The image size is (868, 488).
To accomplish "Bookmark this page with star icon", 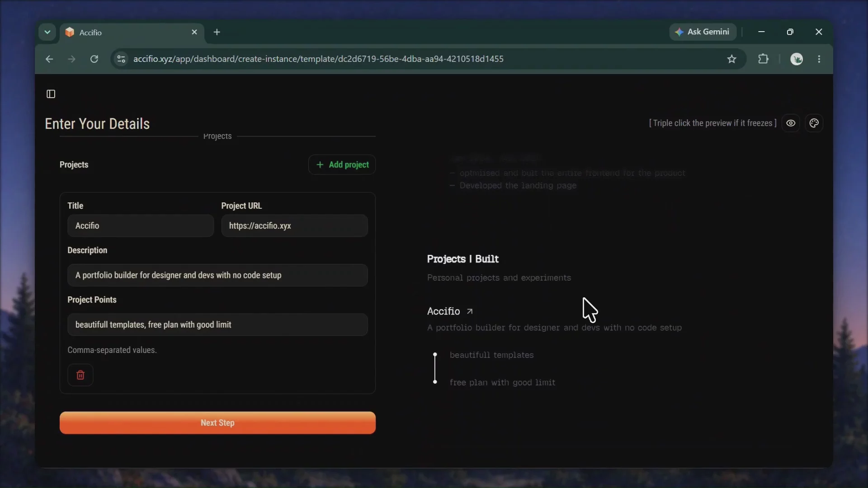I will point(732,59).
